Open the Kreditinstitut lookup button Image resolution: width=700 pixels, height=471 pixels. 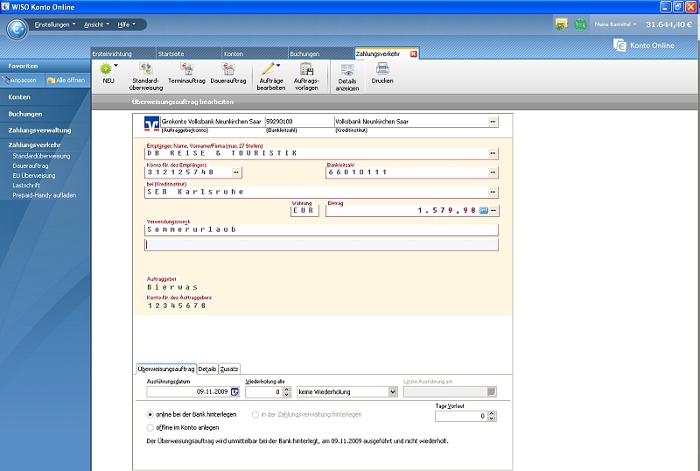[x=492, y=192]
